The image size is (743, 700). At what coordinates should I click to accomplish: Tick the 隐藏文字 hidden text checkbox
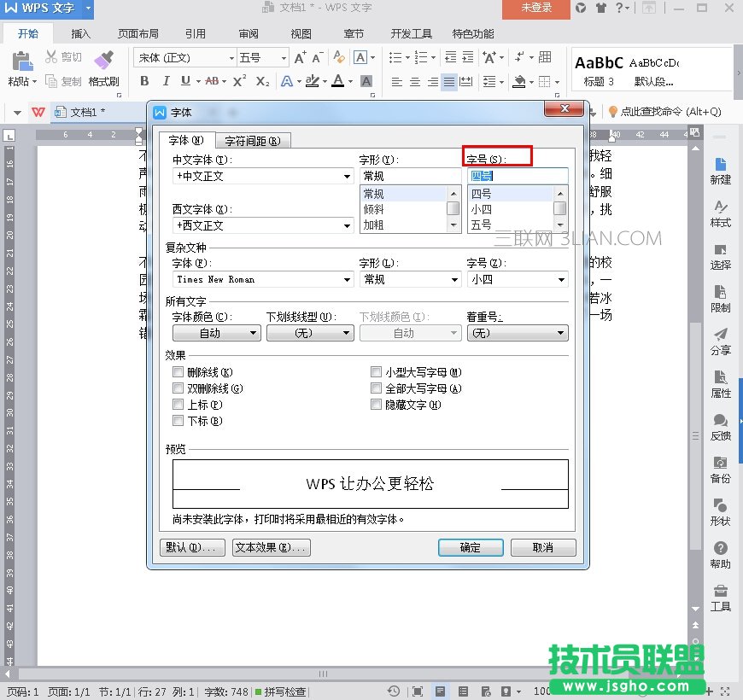pos(377,405)
